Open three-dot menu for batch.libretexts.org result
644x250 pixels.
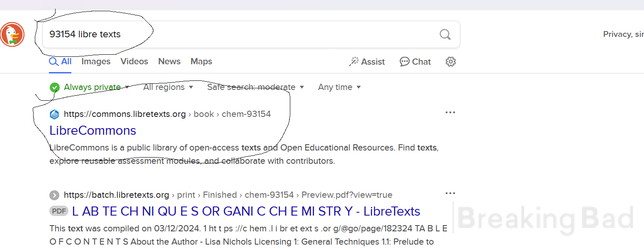coord(450,193)
